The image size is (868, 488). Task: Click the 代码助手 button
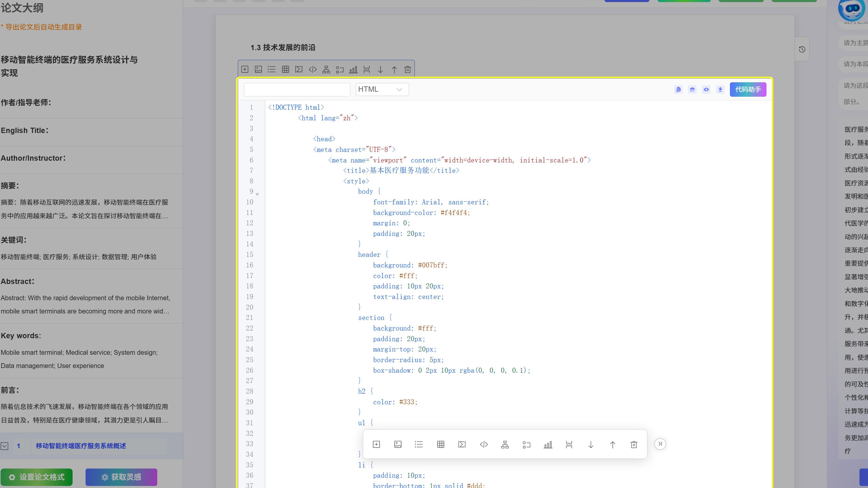pyautogui.click(x=748, y=90)
